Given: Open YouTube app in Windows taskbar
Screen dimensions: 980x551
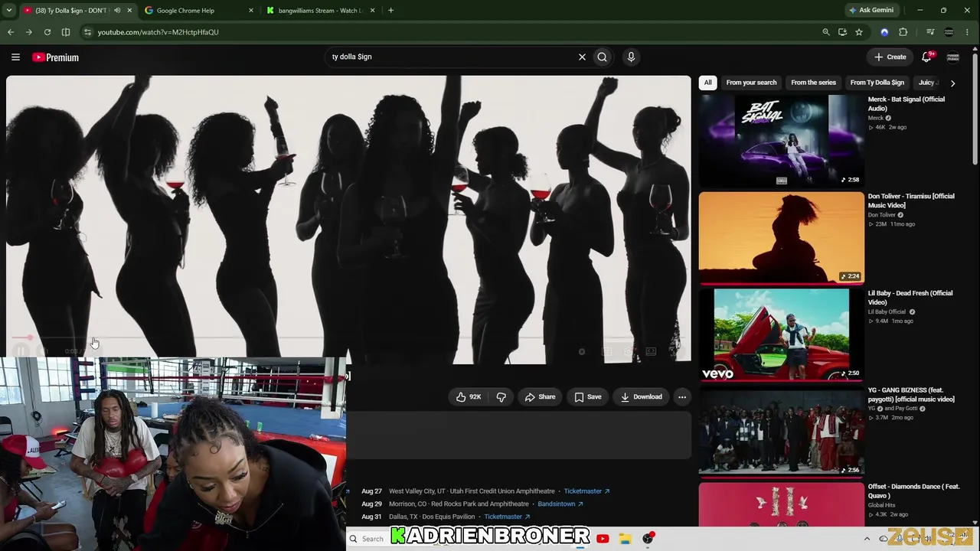Looking at the screenshot, I should [603, 539].
